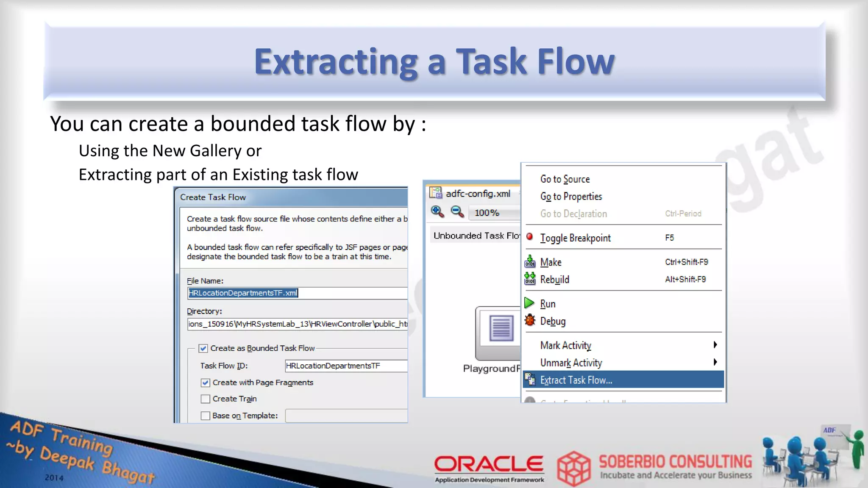Viewport: 868px width, 488px height.
Task: Click the green Run arrow icon
Action: [x=529, y=303]
